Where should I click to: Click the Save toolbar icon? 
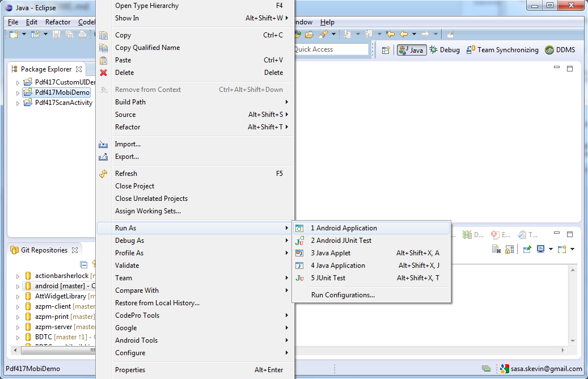coord(56,35)
